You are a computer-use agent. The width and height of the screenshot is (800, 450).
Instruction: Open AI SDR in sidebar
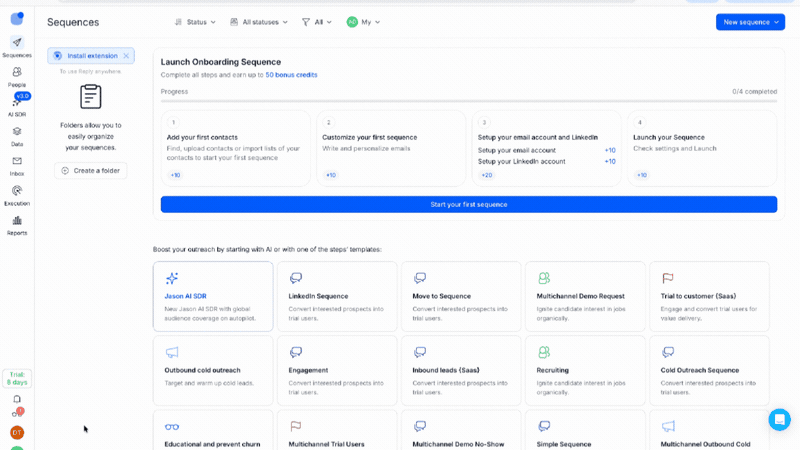17,106
